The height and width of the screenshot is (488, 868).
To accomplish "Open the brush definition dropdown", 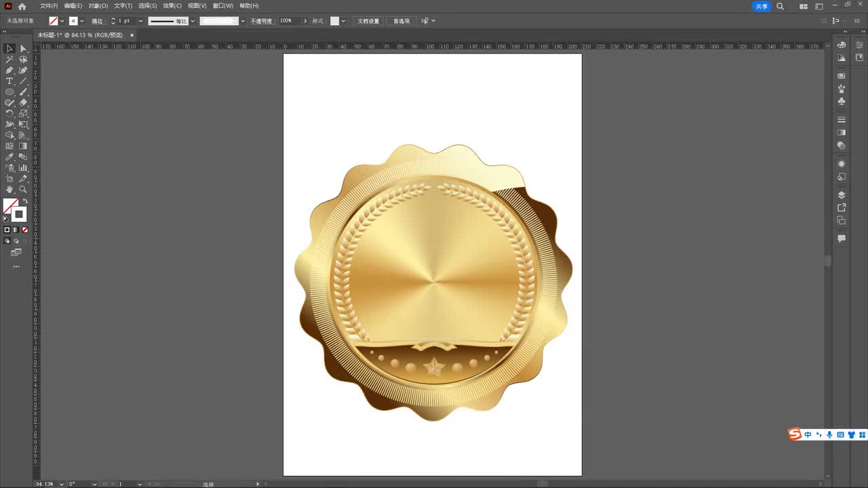I will pos(243,21).
